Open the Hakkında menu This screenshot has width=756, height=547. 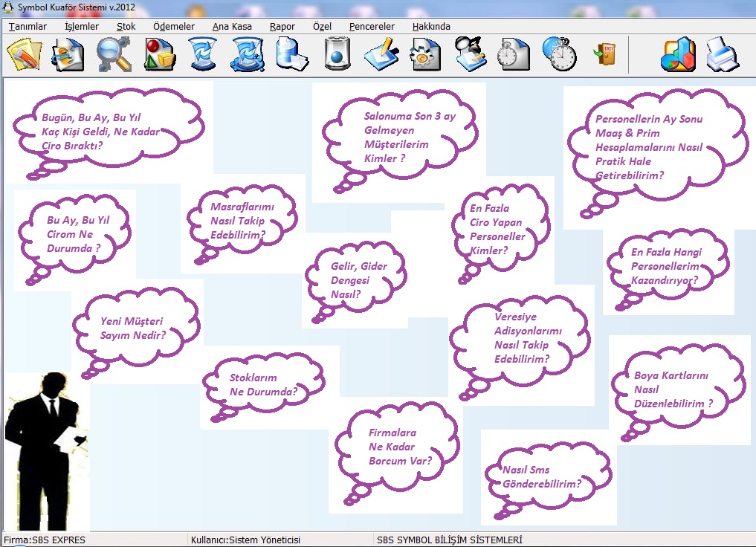(x=431, y=27)
